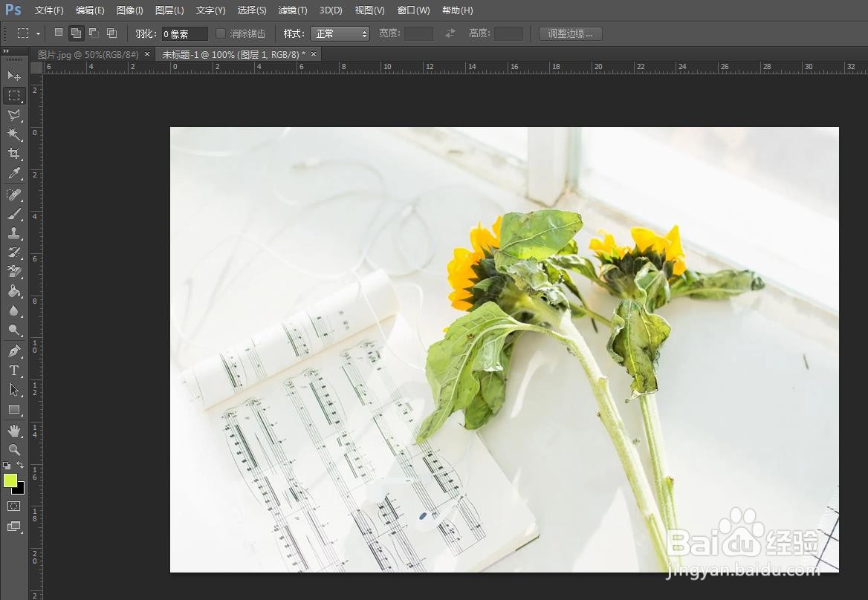This screenshot has height=600, width=868.
Task: Open the 编辑(E) menu
Action: pos(90,10)
